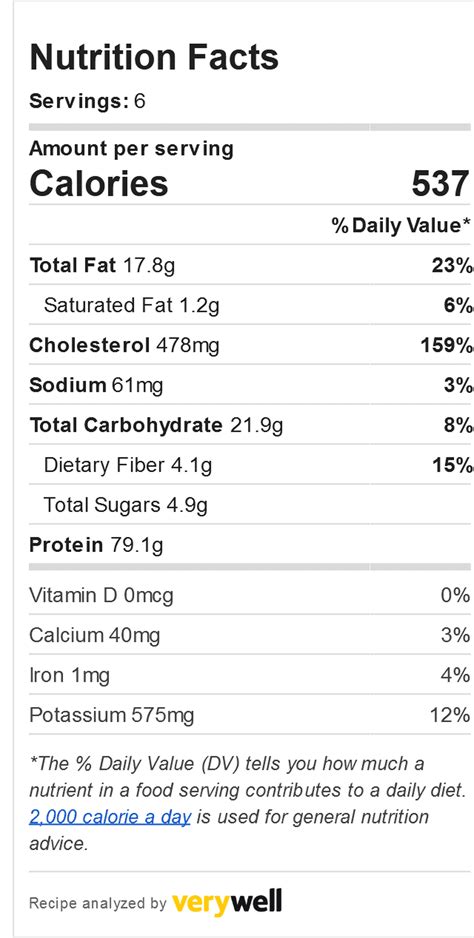The height and width of the screenshot is (938, 474).
Task: Click the Total Fat 17.8g row
Action: tap(250, 265)
